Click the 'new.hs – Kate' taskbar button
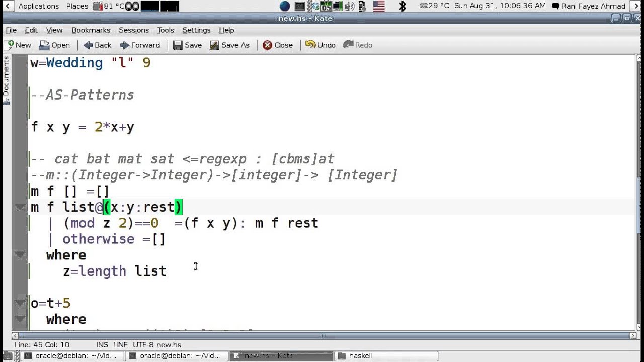The image size is (644, 362). point(281,356)
